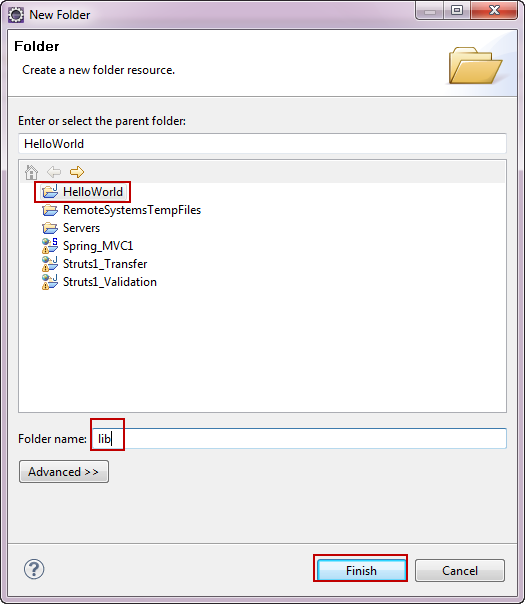Maximize the New Folder dialog window

[456, 10]
